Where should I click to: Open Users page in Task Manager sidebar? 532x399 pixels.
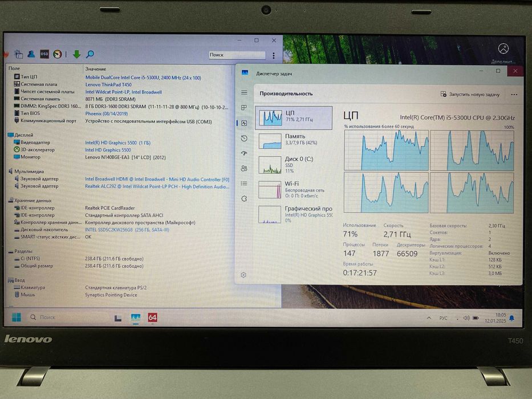click(244, 168)
